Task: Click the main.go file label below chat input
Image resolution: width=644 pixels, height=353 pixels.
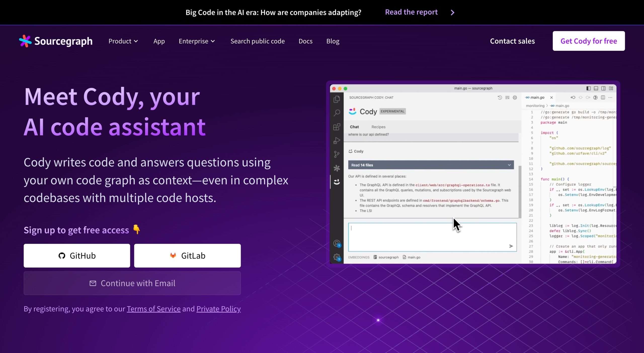Action: click(412, 257)
